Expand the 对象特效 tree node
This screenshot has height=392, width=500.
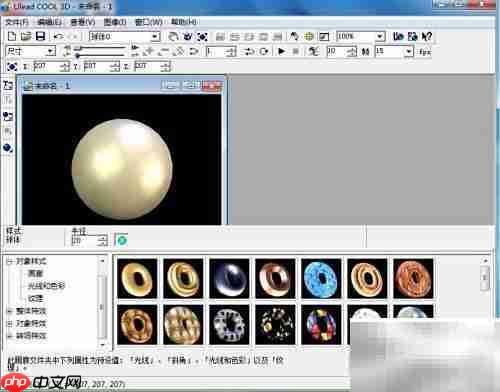coord(9,323)
